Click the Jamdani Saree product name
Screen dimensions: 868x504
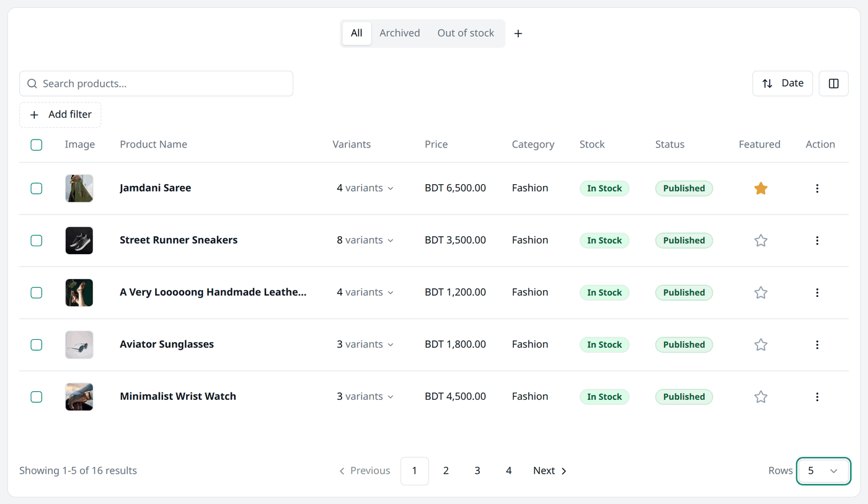pyautogui.click(x=156, y=188)
